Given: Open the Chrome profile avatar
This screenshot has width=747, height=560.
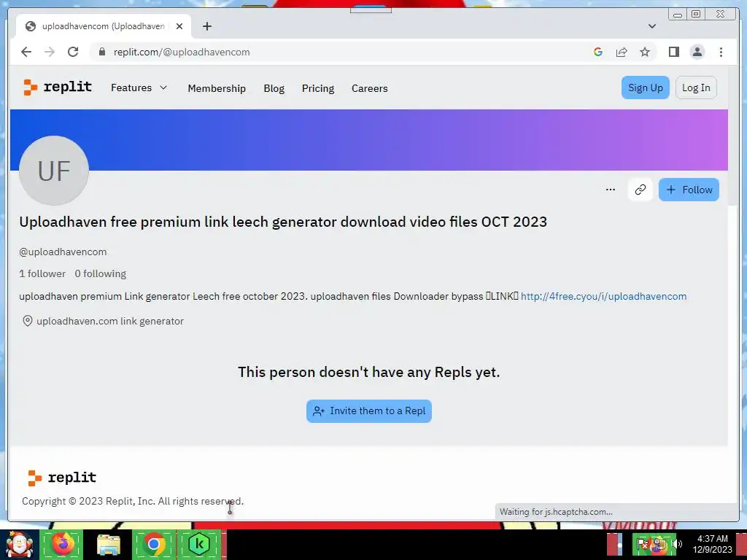Looking at the screenshot, I should (697, 52).
